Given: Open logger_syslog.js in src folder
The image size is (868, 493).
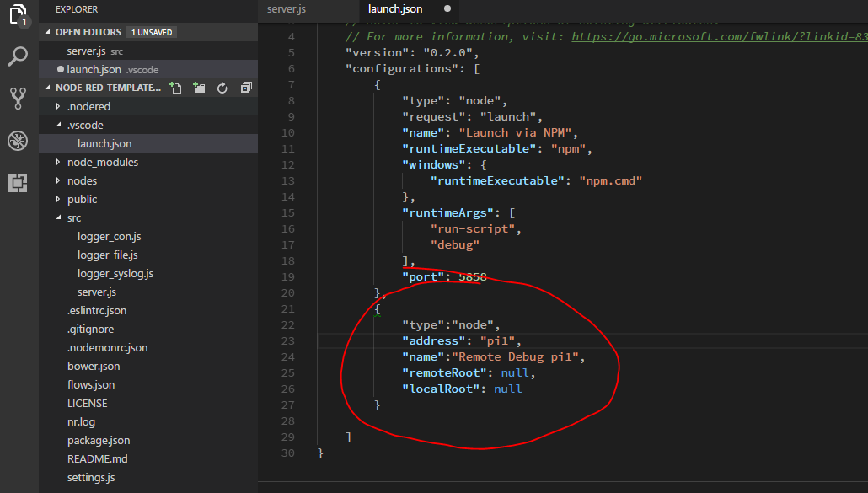Looking at the screenshot, I should tap(115, 273).
